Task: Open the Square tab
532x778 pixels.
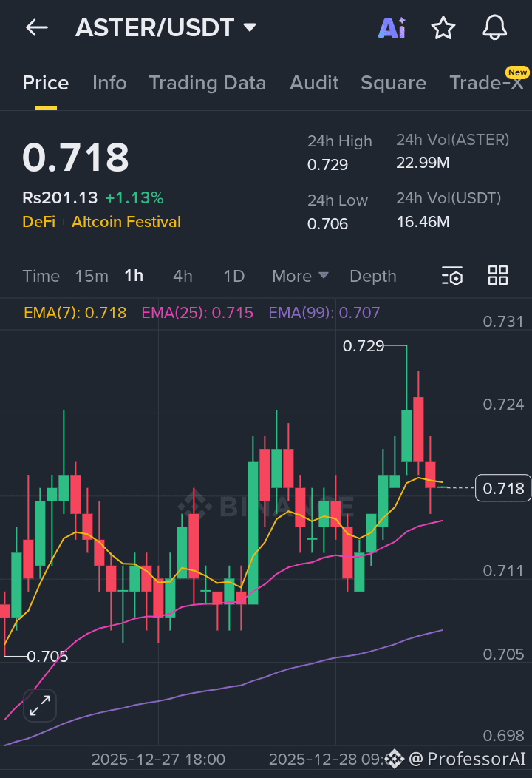Action: 393,83
